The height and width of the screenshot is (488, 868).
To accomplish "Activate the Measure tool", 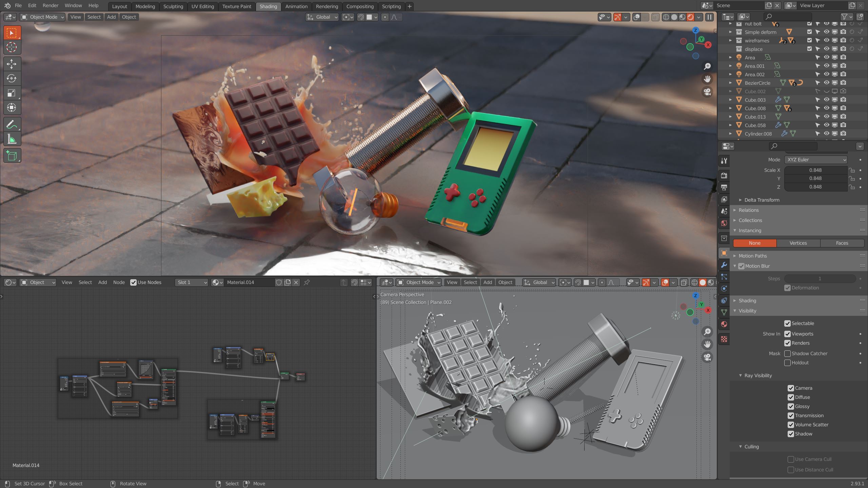I will (x=12, y=138).
